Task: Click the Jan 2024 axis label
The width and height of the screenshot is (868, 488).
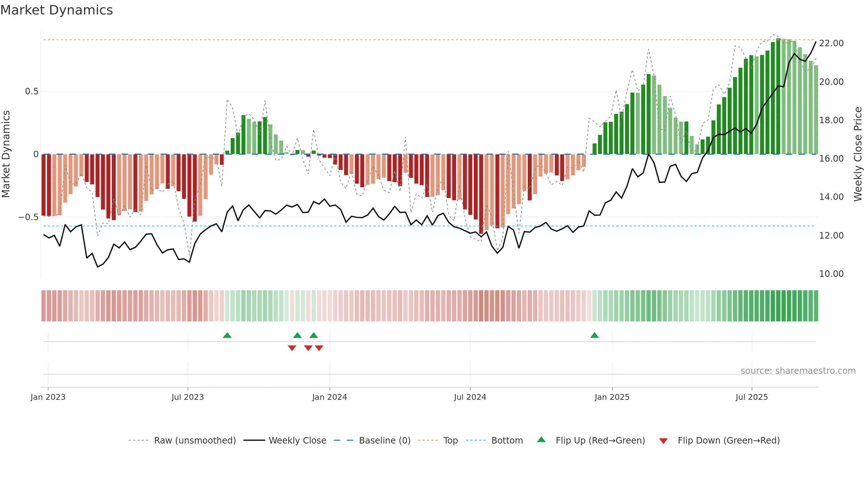Action: [x=329, y=397]
